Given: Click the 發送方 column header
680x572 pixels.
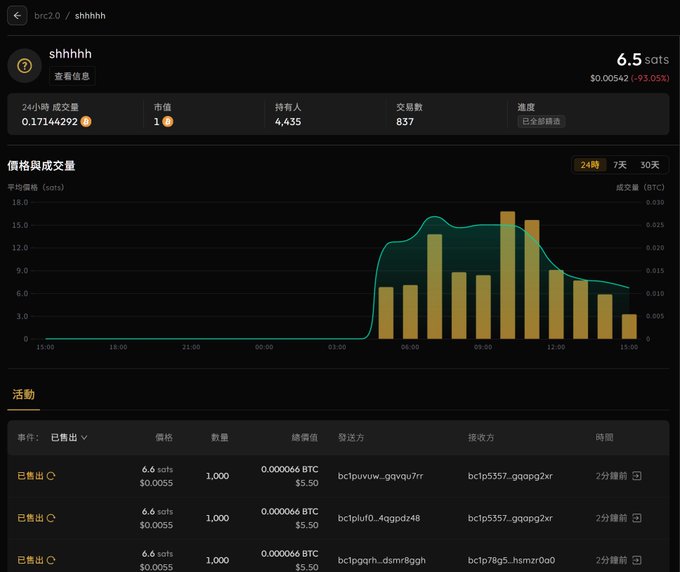Looking at the screenshot, I should point(351,438).
